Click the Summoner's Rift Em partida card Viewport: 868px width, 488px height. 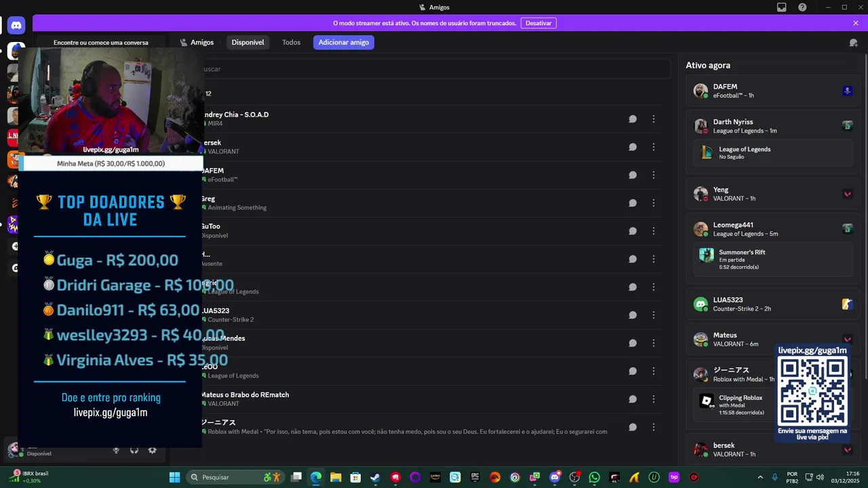[773, 259]
